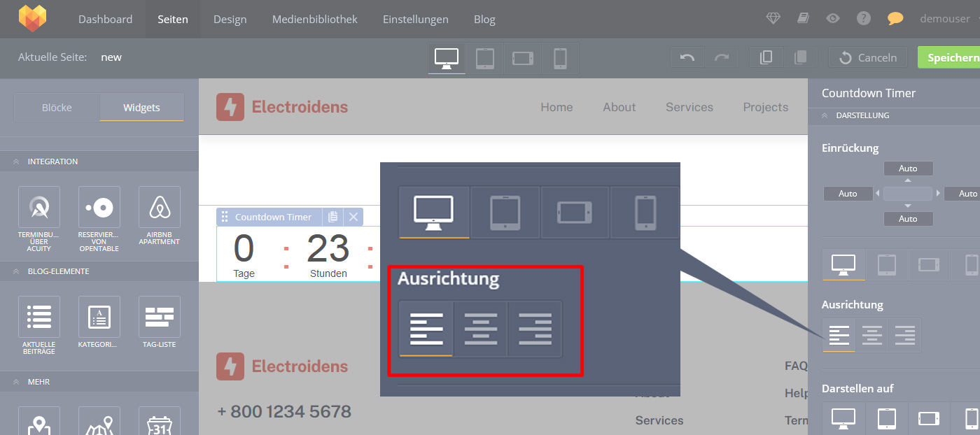
Task: Remove the Countdown Timer with its X
Action: pos(353,217)
